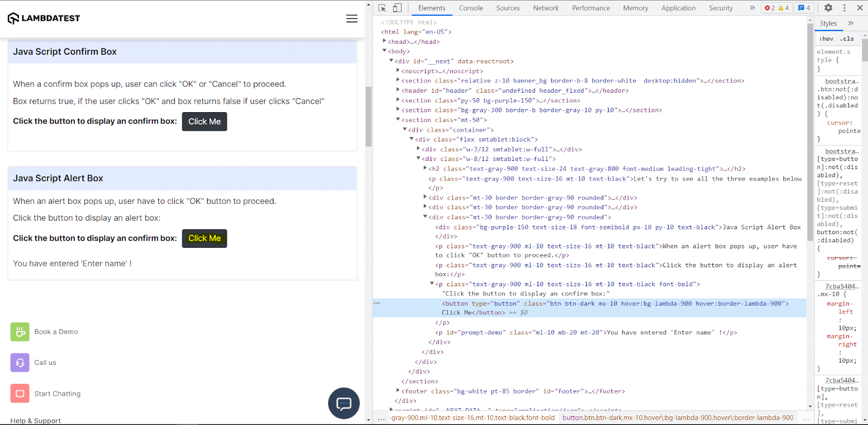The height and width of the screenshot is (425, 868).
Task: Open the chat bubble widget
Action: coord(343,403)
